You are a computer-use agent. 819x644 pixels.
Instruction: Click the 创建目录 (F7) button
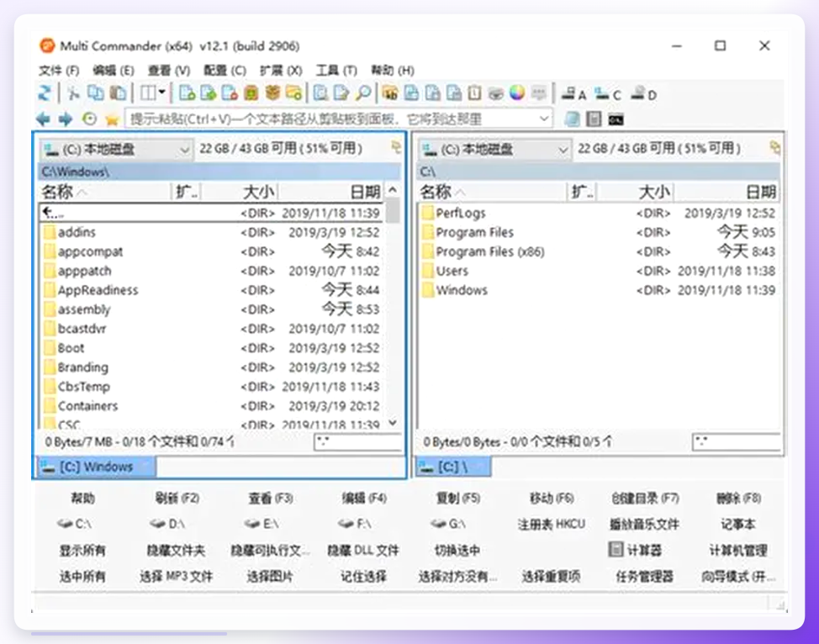click(645, 499)
